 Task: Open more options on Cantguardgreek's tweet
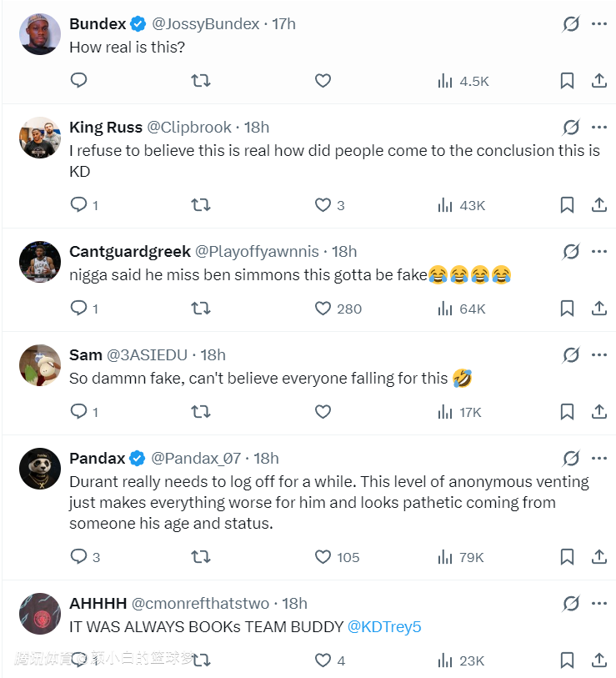click(598, 251)
